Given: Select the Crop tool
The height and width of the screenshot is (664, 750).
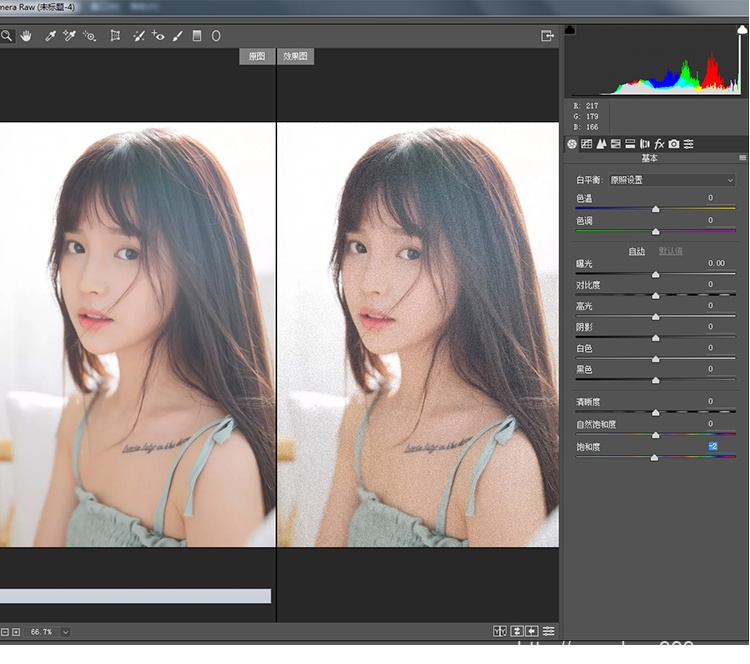Looking at the screenshot, I should click(x=115, y=36).
